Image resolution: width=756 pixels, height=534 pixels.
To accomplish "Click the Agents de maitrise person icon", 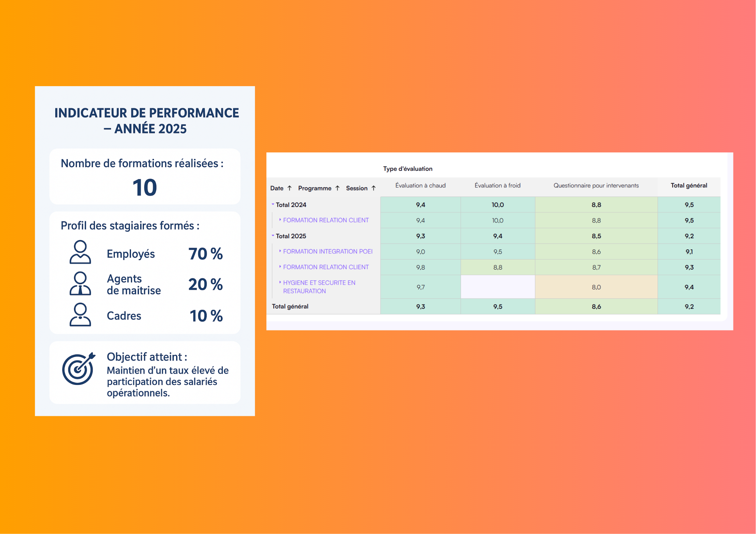I will tap(80, 284).
